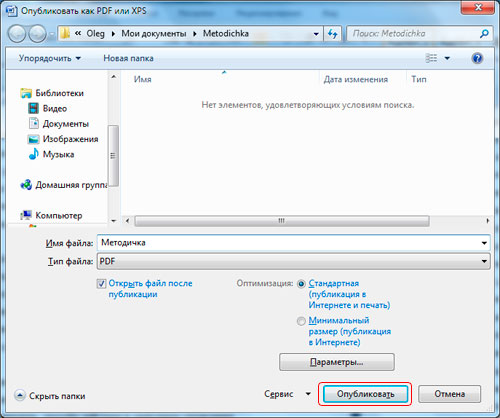500x418 pixels.
Task: Open the Упорядочить menu
Action: pos(50,58)
